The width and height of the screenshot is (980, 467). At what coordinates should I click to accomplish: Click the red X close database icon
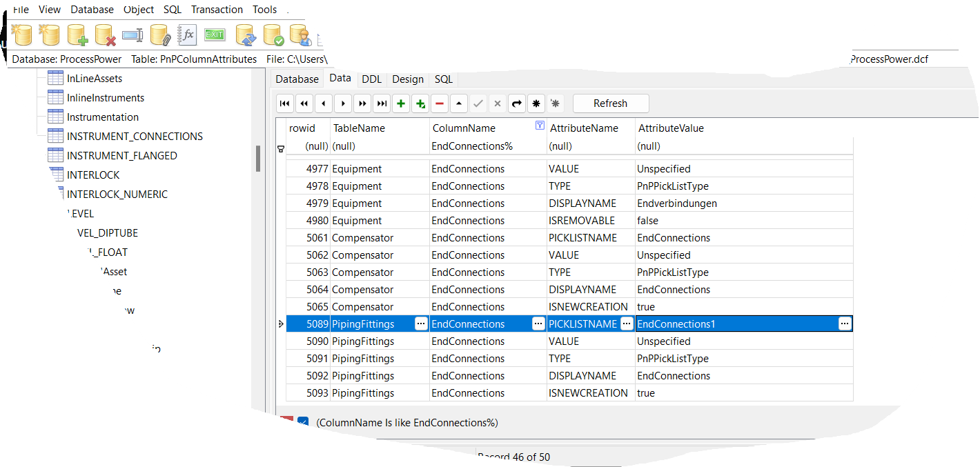pos(105,34)
